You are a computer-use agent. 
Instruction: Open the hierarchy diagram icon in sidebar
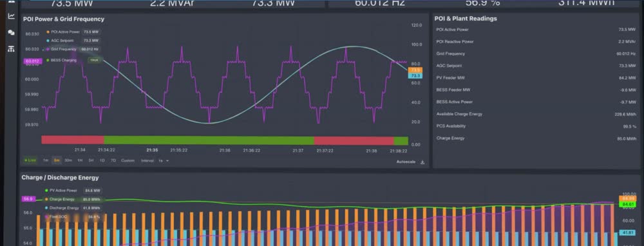tap(11, 49)
